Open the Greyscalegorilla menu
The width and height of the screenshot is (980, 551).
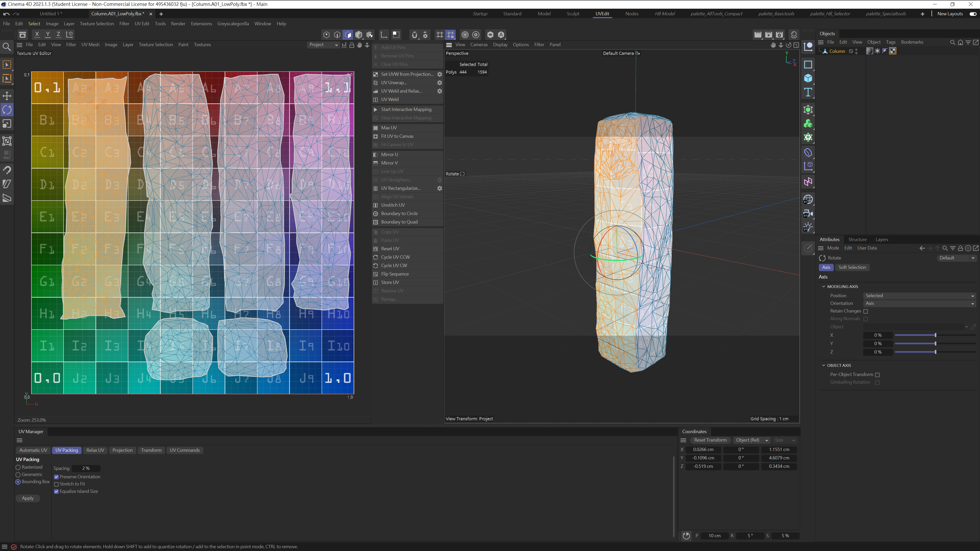(233, 23)
